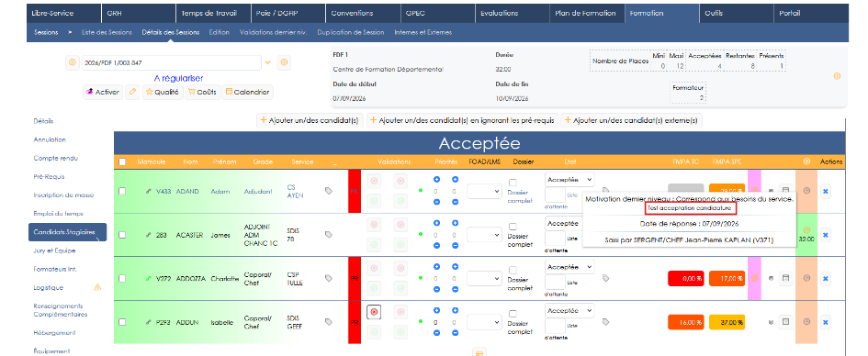The image size is (868, 356).
Task: Open the Duplication de Session tab
Action: coord(350,33)
